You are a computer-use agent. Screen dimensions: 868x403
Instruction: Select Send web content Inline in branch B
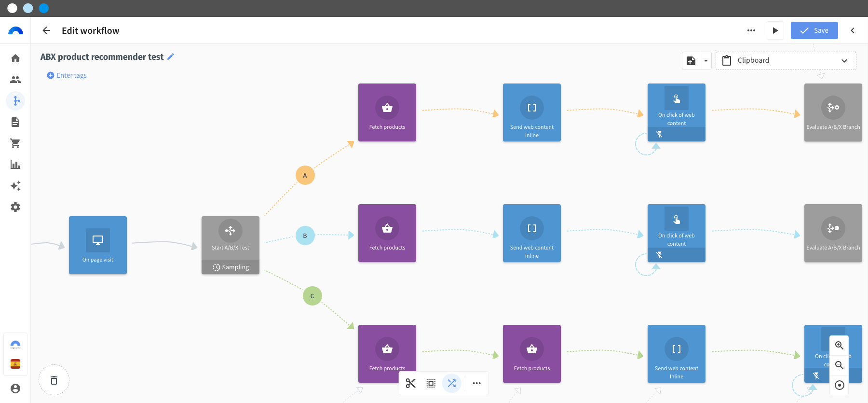532,233
